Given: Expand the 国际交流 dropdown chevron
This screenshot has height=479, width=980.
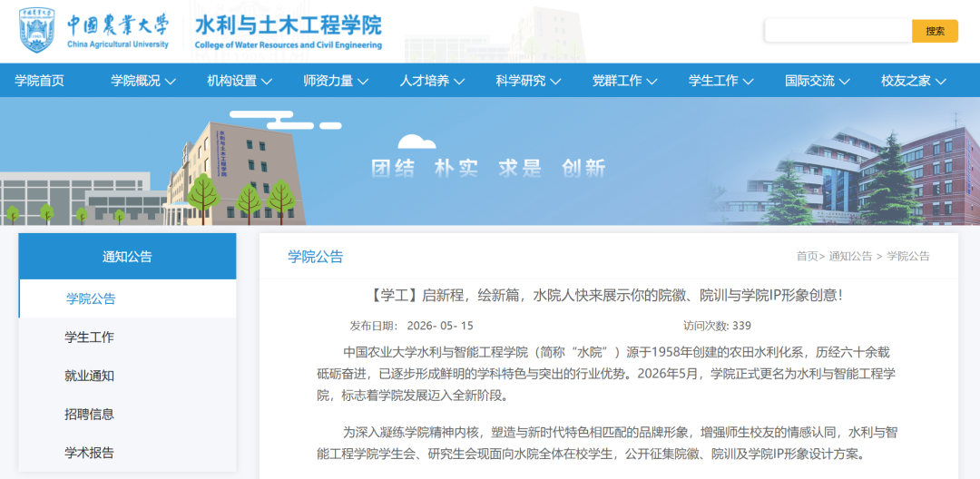Looking at the screenshot, I should [x=845, y=81].
